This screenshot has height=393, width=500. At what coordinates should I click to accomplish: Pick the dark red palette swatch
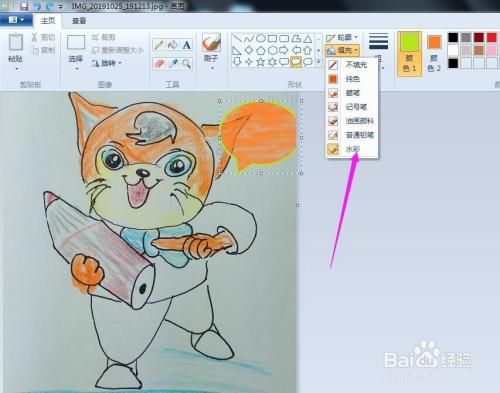coord(479,38)
